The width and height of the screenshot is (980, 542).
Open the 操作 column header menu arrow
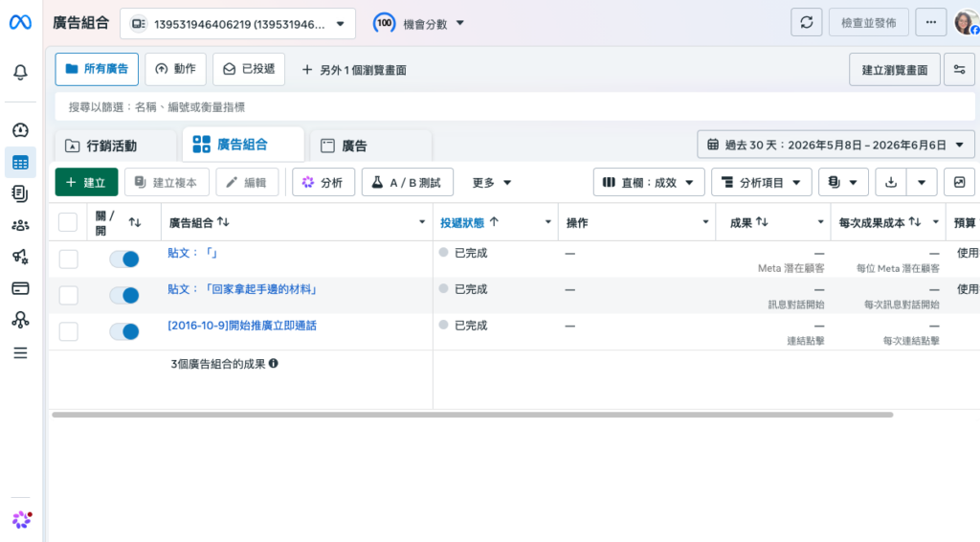point(705,222)
